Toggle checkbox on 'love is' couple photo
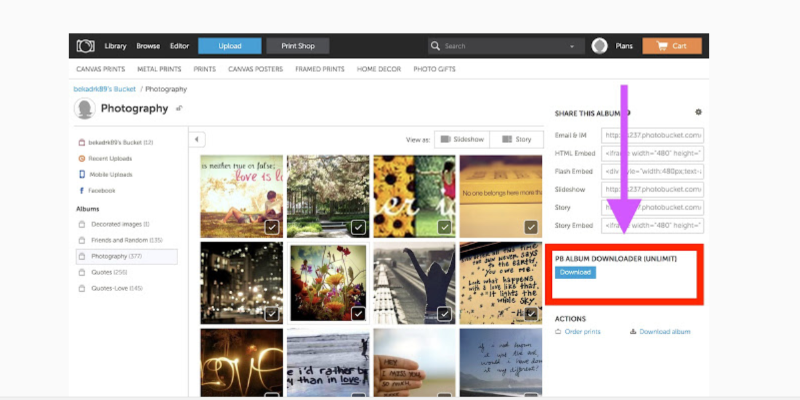Viewport: 800px width, 400px height. (x=273, y=227)
